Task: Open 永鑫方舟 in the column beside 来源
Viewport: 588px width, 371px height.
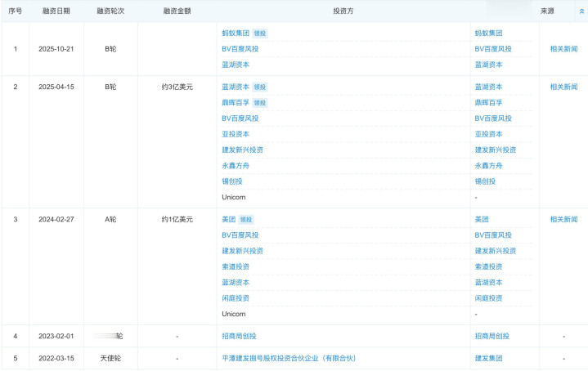Action: pos(488,165)
